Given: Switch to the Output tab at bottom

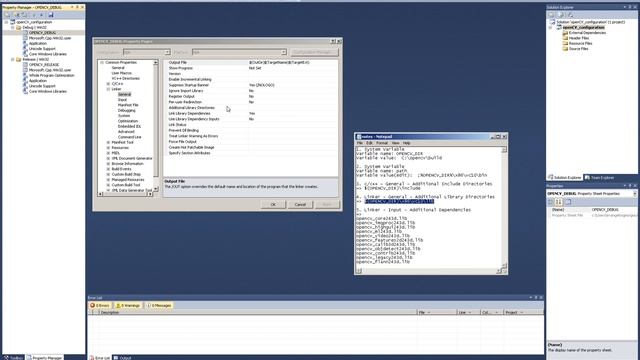Looking at the screenshot, I should pyautogui.click(x=122, y=358).
